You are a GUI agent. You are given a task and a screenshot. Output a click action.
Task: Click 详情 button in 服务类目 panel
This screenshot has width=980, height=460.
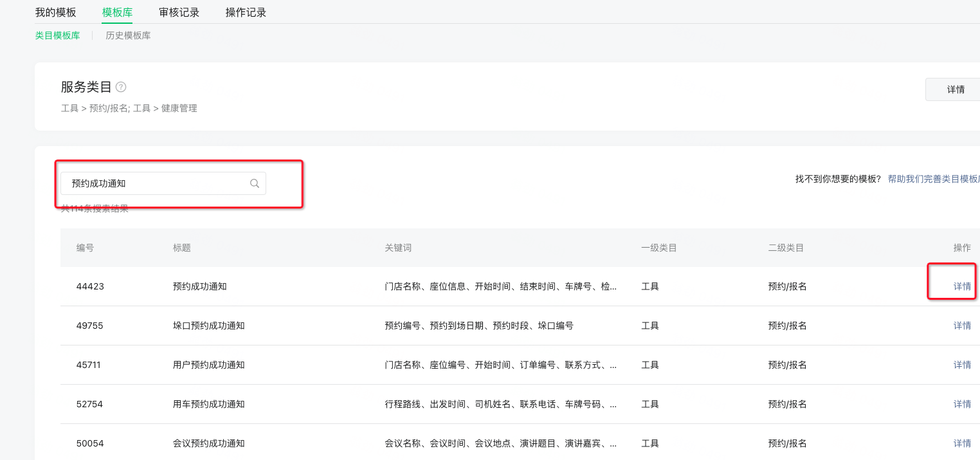[956, 89]
